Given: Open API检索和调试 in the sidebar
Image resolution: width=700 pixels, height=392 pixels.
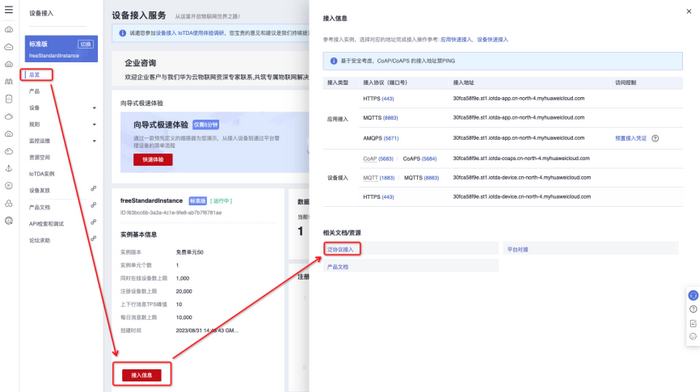Looking at the screenshot, I should pos(46,224).
